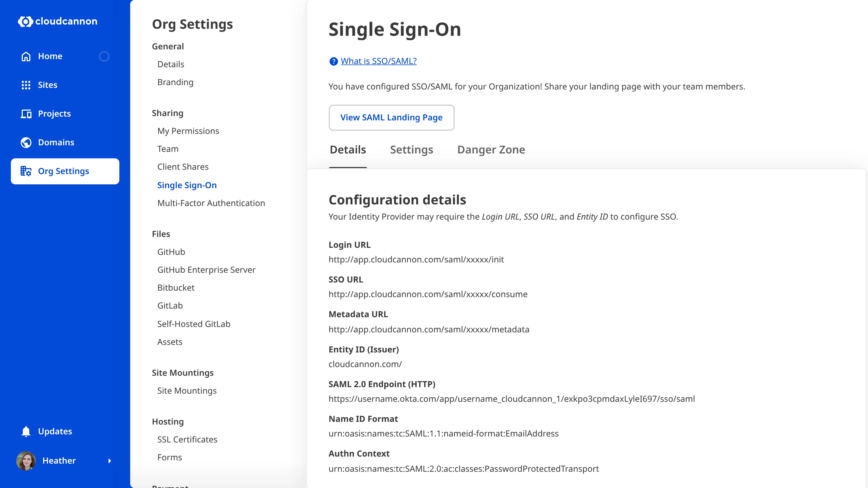Open the What is SSO/SAML link
The width and height of the screenshot is (868, 488).
[x=378, y=61]
